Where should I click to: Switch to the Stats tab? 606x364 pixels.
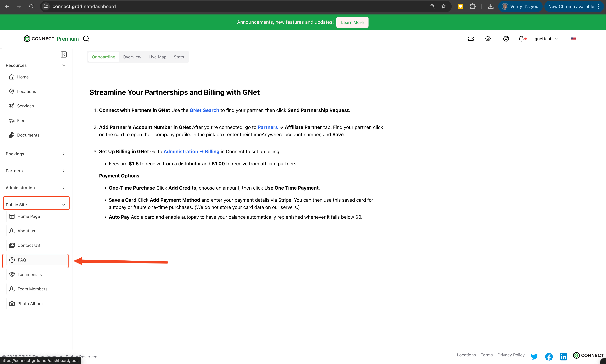pos(179,57)
